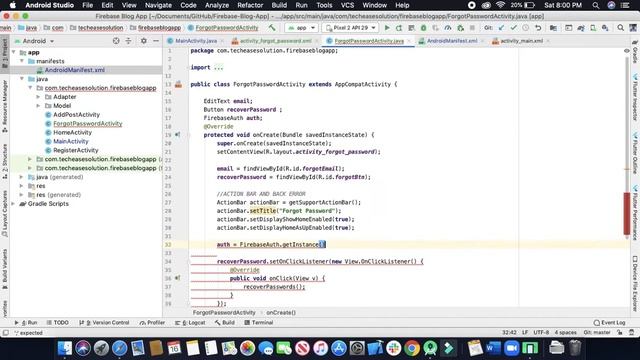Screen dimensions: 640x360
Task: Click override gutter icon beside onClick line
Action: click(178, 278)
